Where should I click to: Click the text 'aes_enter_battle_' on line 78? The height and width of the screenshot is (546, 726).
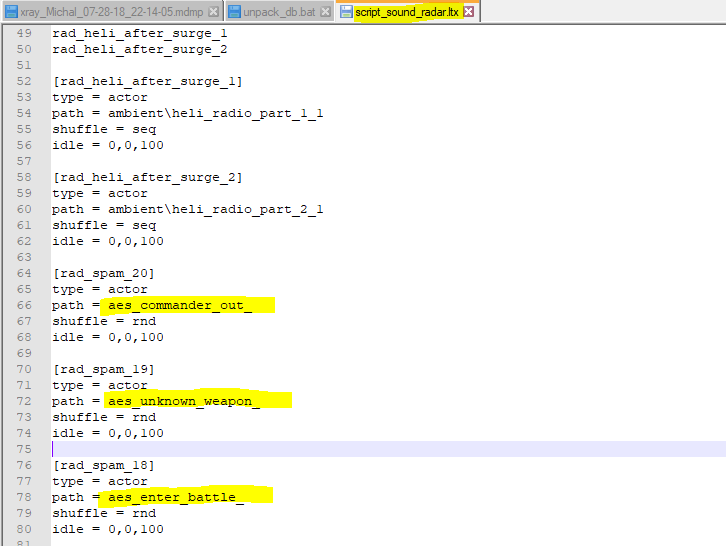tap(176, 497)
